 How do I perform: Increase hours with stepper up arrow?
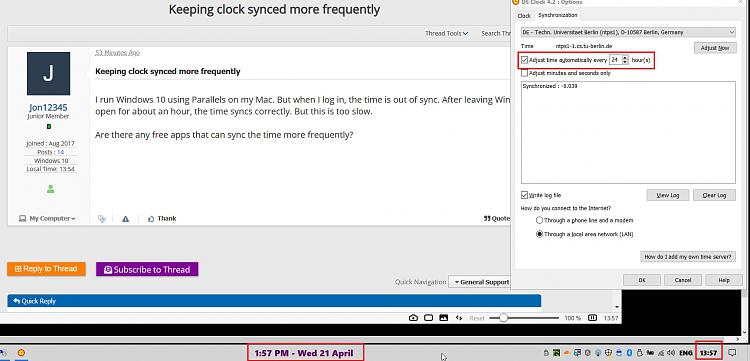625,58
